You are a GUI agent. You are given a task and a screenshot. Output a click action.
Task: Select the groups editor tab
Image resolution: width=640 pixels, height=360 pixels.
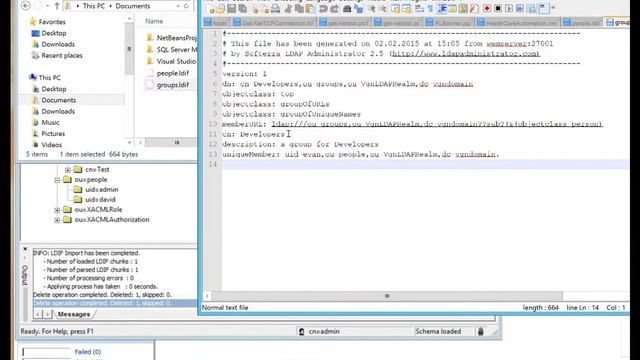pyautogui.click(x=617, y=22)
